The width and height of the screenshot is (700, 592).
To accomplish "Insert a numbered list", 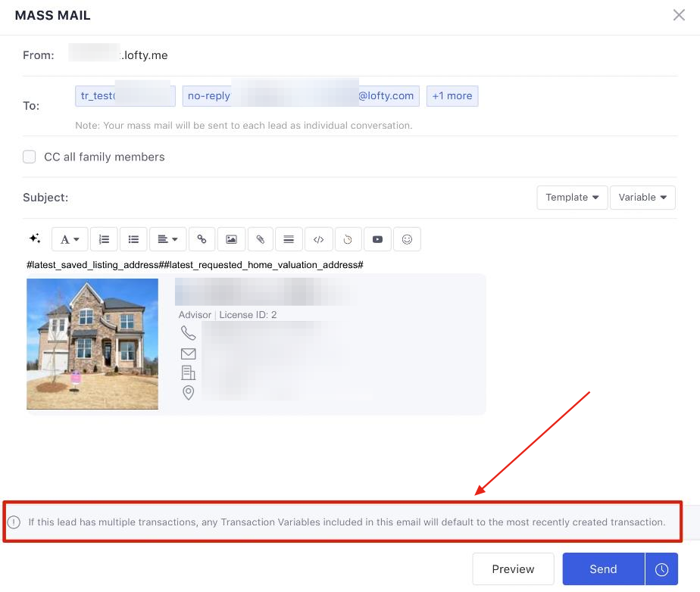I will pyautogui.click(x=104, y=239).
